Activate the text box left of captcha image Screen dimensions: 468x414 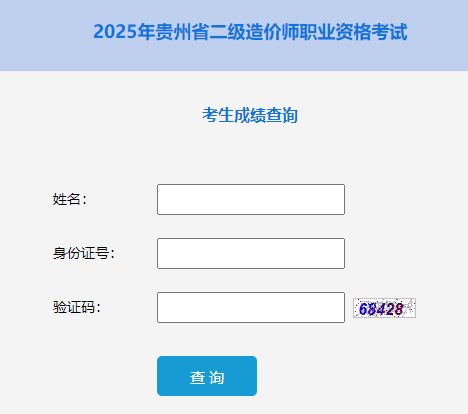251,307
